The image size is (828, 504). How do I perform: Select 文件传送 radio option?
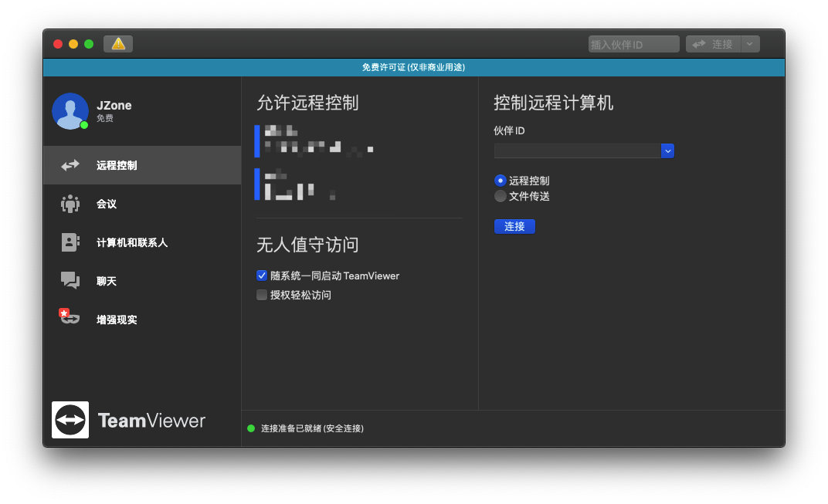click(500, 196)
